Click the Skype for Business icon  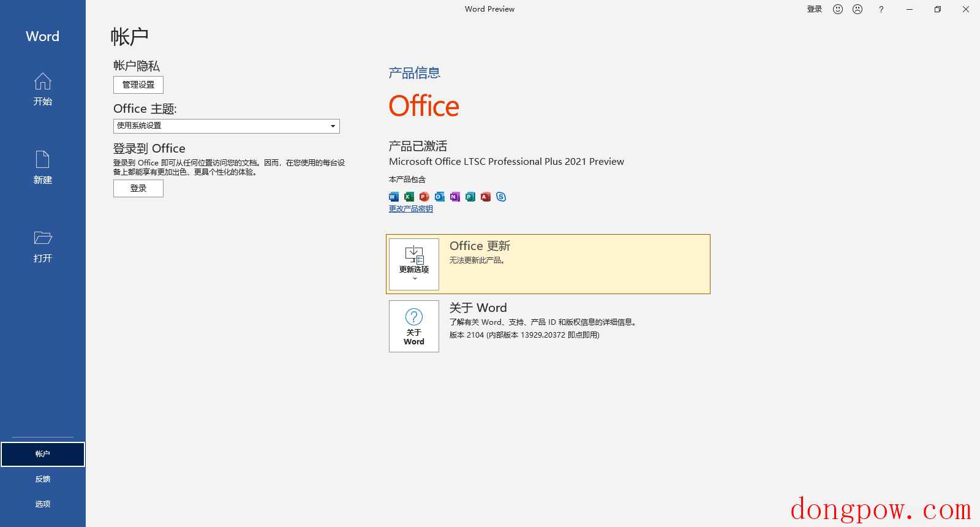coord(501,197)
